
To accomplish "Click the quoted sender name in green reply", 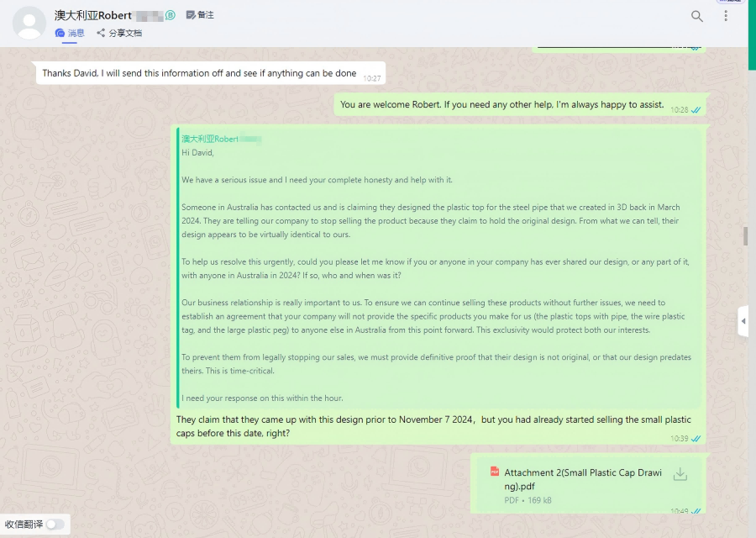I will click(x=210, y=139).
